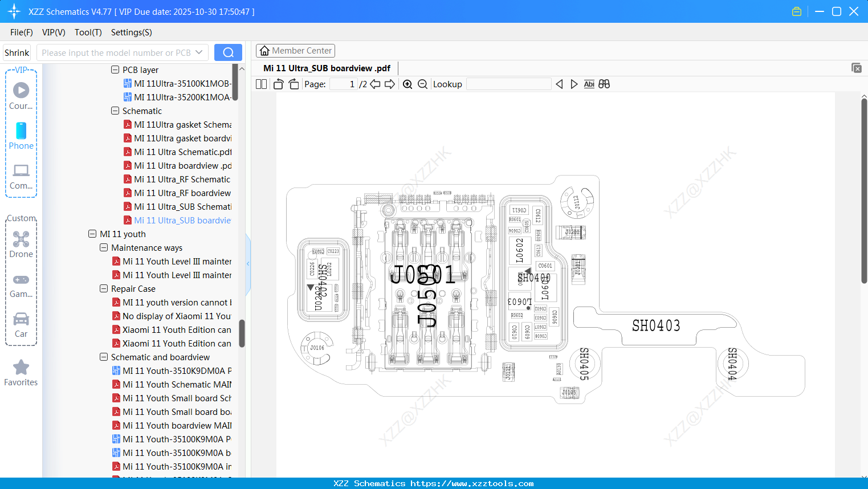Activate the Favorites star in the sidebar
The width and height of the screenshot is (868, 489).
click(21, 368)
